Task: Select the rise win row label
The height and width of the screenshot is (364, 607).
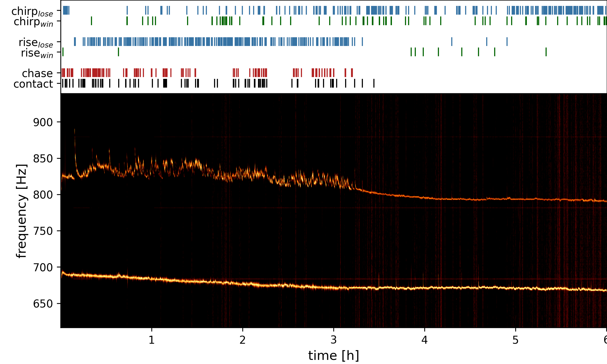Action: (37, 53)
